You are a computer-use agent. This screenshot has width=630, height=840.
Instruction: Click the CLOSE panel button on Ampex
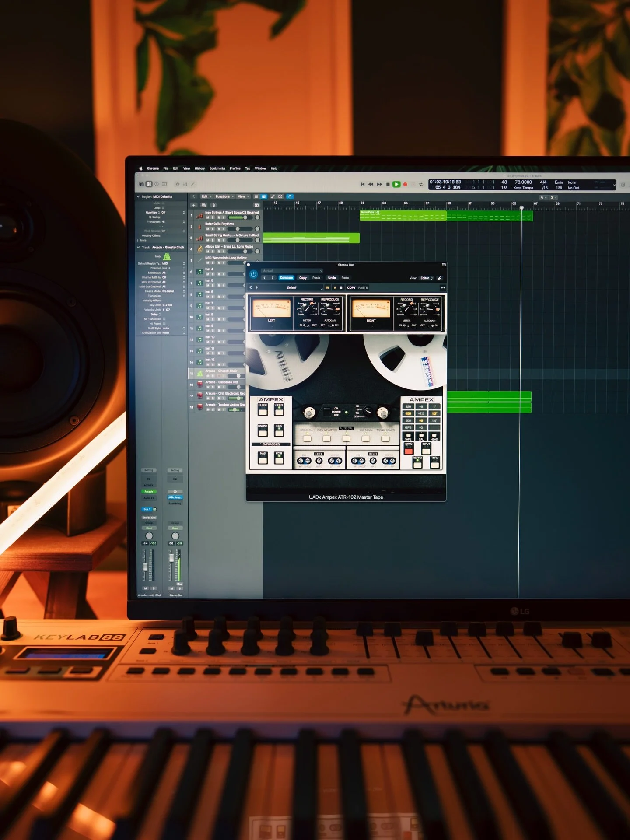tap(262, 410)
